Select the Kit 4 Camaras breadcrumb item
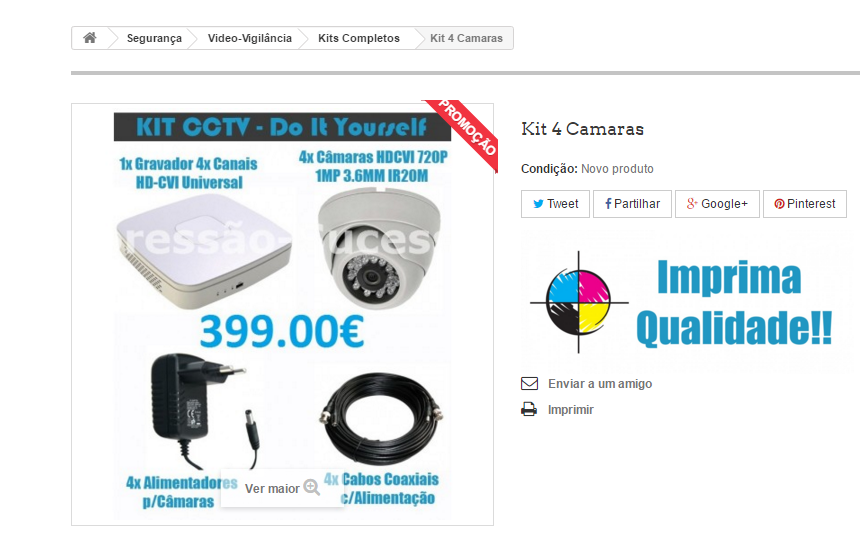Image resolution: width=860 pixels, height=542 pixels. [x=466, y=38]
